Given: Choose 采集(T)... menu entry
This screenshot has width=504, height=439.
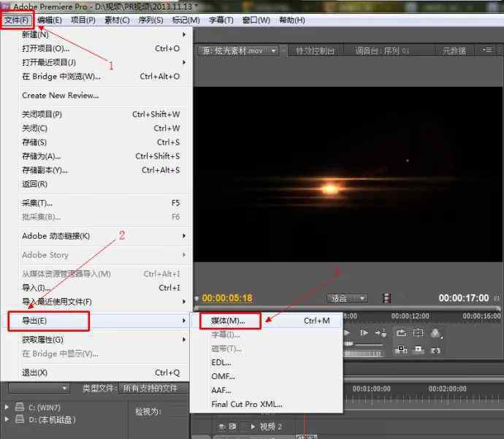Looking at the screenshot, I should click(104, 203).
